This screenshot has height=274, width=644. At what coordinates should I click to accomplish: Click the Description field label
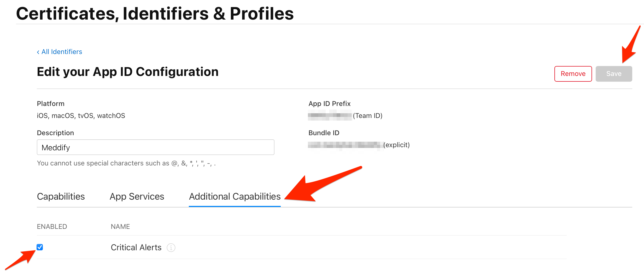point(55,133)
